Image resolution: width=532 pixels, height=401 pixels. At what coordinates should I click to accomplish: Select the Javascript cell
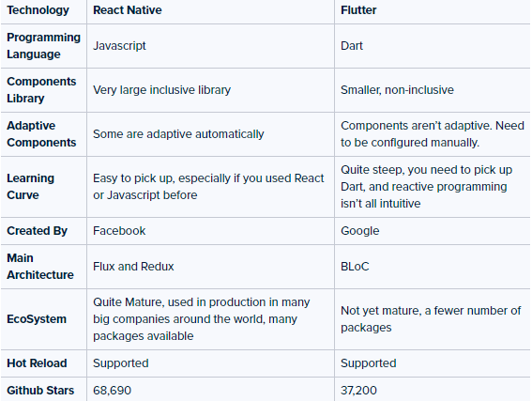(119, 46)
